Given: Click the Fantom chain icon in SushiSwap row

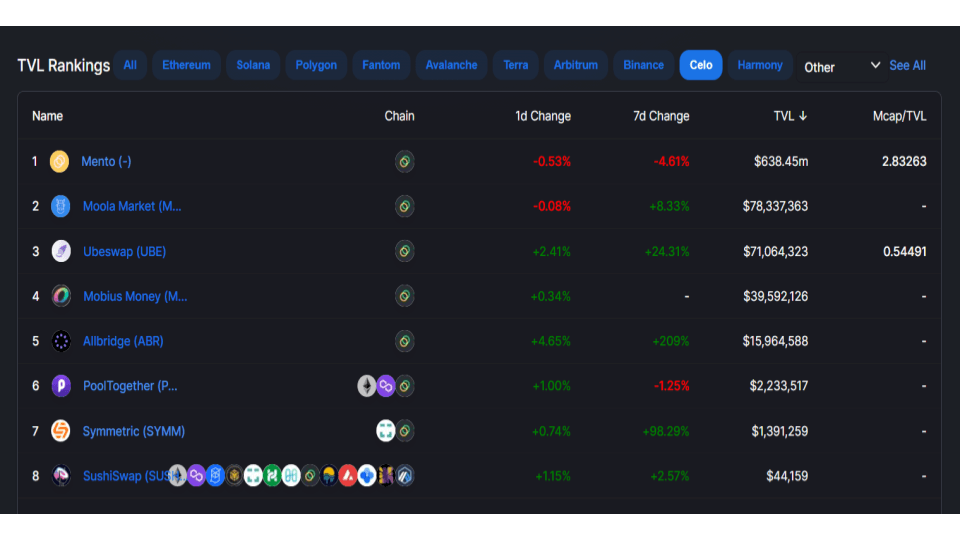Looking at the screenshot, I should 215,476.
